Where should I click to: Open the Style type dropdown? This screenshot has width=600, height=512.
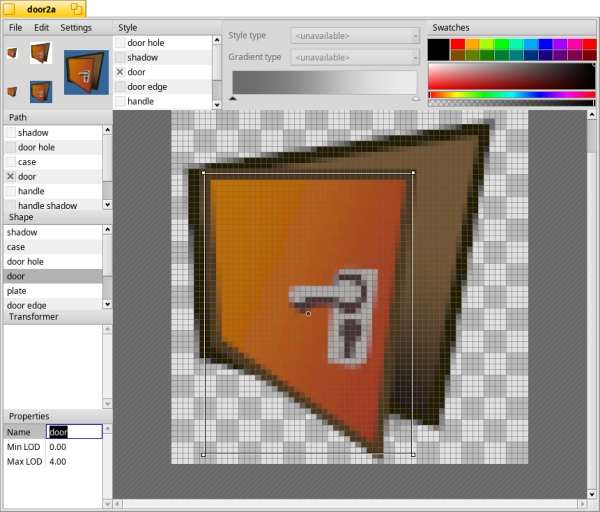point(355,35)
